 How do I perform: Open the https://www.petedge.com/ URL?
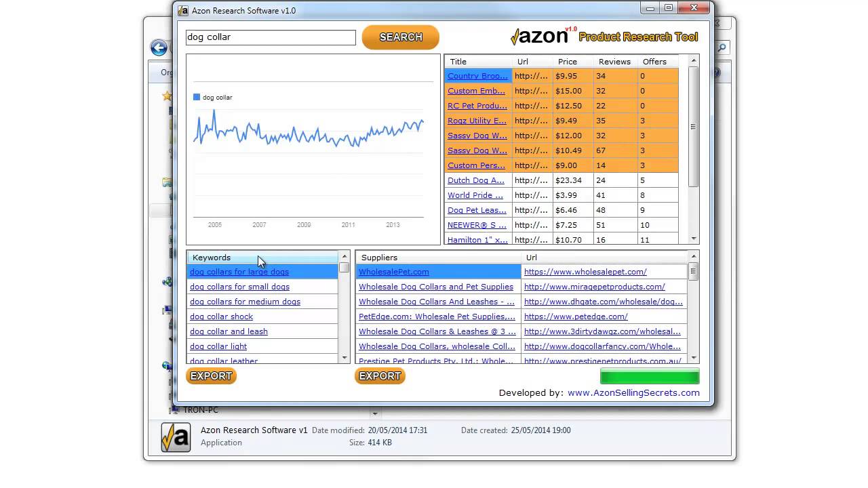tap(576, 317)
